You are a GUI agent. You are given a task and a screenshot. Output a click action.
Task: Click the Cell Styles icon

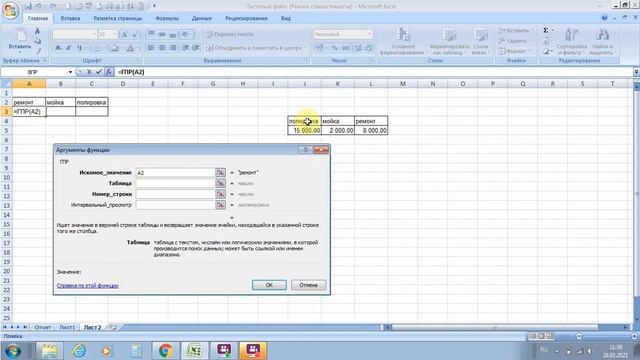tap(480, 35)
